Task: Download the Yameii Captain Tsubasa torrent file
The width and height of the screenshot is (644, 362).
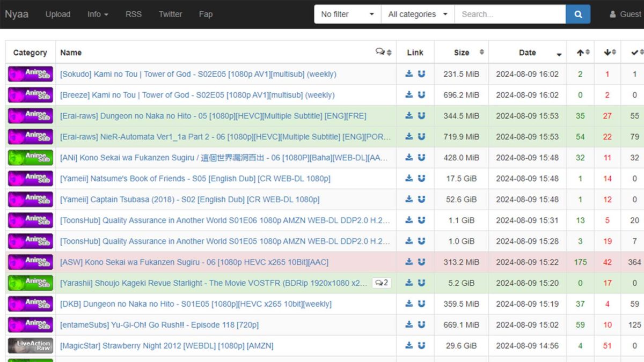Action: coord(409,200)
